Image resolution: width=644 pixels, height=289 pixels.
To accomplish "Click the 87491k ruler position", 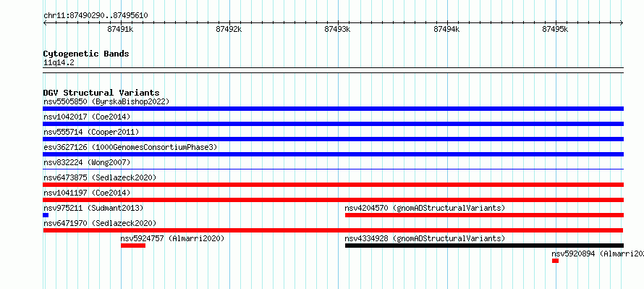I will (x=120, y=29).
